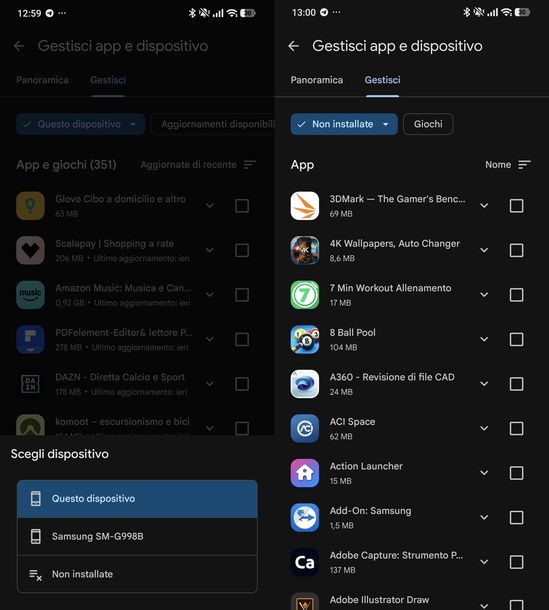Tap the 3DMark app icon
This screenshot has height=610, width=549.
pyautogui.click(x=305, y=206)
